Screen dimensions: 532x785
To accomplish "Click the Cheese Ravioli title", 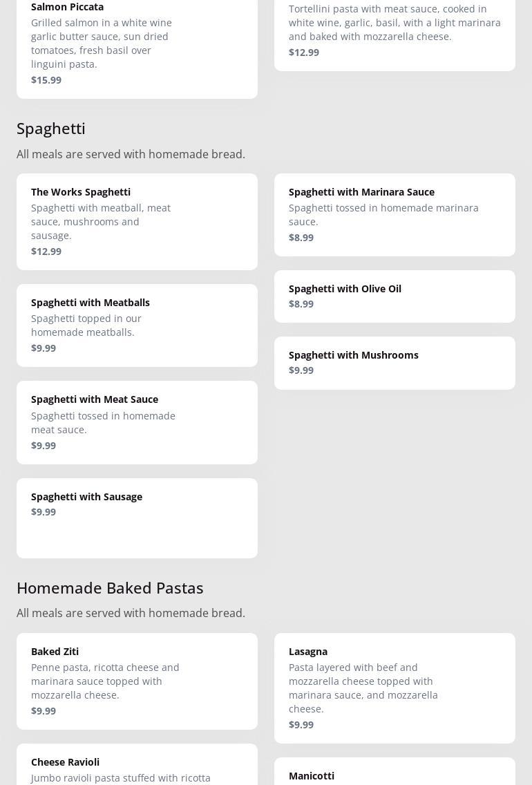I will coord(65,762).
